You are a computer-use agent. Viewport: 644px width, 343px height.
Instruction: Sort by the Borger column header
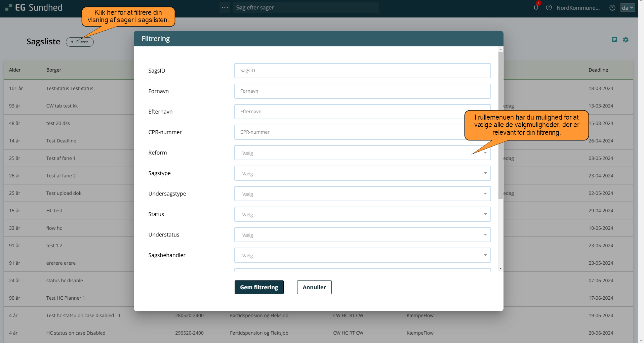(x=54, y=70)
